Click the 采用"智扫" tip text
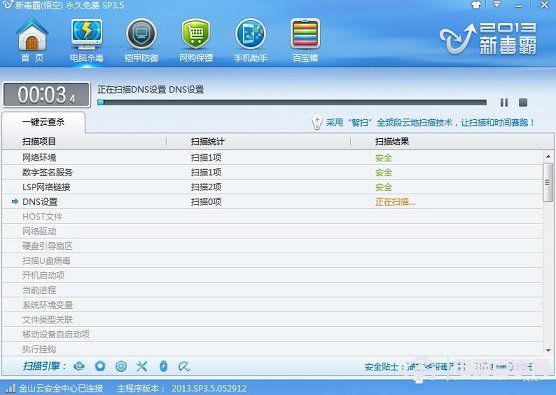The height and width of the screenshot is (395, 556). click(430, 123)
